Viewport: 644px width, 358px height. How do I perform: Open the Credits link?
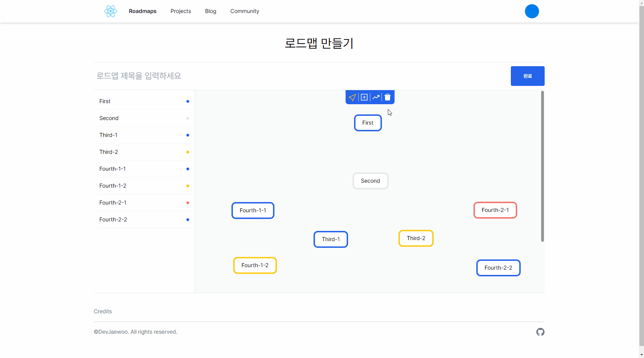[x=103, y=311]
